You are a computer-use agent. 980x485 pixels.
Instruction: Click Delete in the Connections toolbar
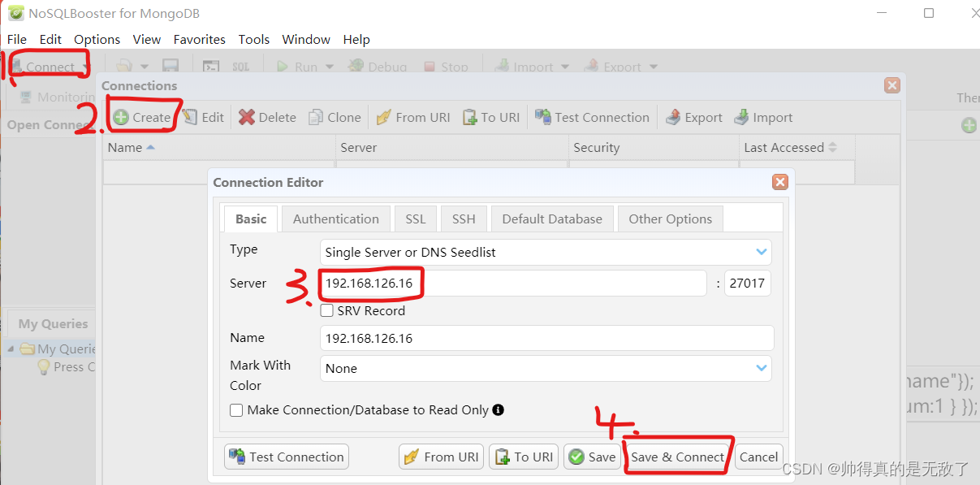pos(267,117)
